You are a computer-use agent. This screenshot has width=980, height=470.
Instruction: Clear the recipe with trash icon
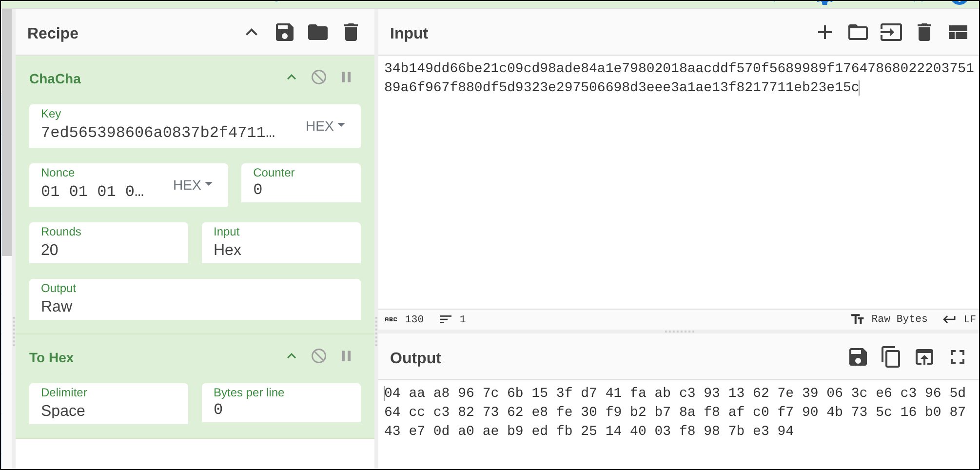coord(351,33)
